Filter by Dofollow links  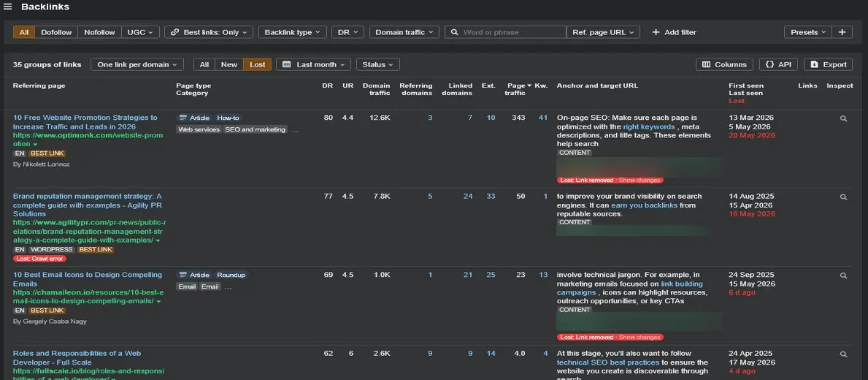[x=56, y=32]
